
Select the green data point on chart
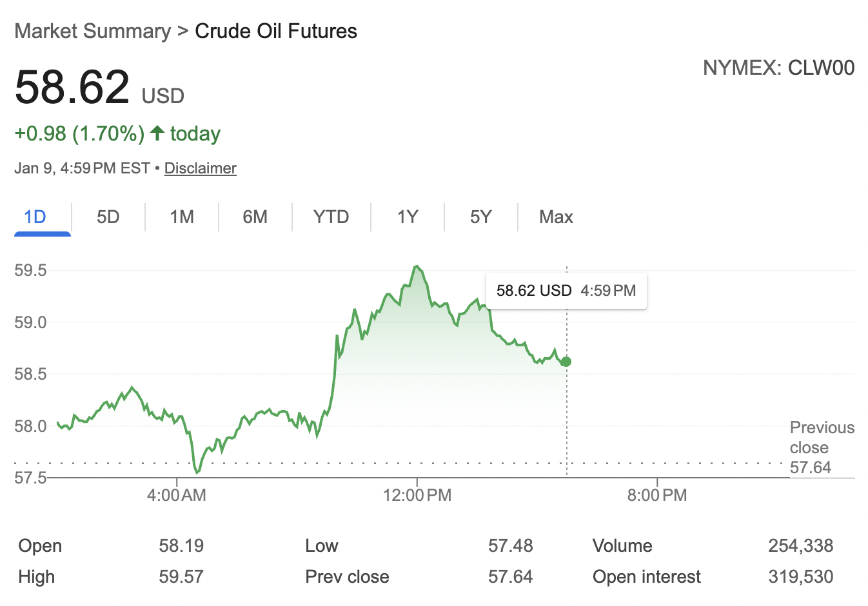pyautogui.click(x=566, y=362)
